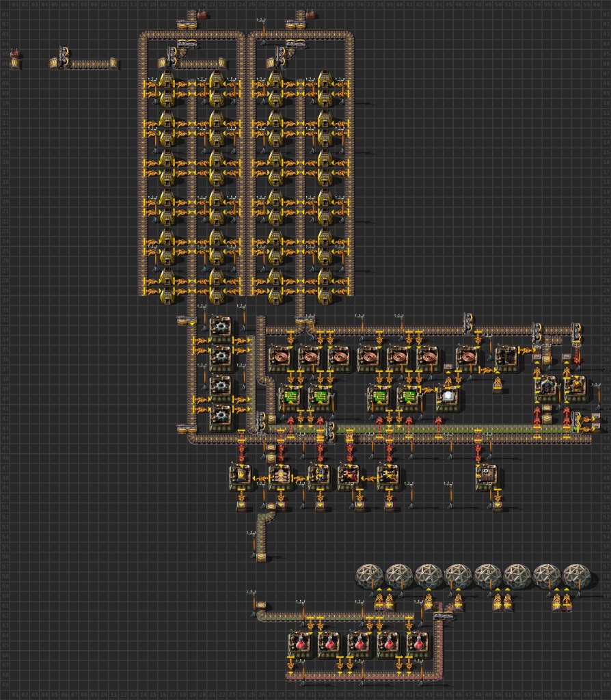The height and width of the screenshot is (700, 611).
Task: Select the leftmost assembler in the row below the main belt
Action: pyautogui.click(x=241, y=476)
